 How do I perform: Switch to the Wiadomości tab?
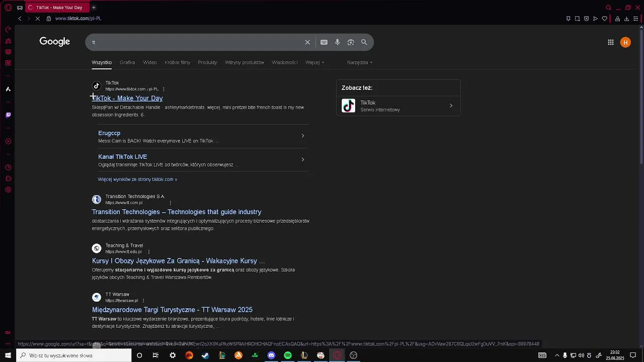point(285,62)
